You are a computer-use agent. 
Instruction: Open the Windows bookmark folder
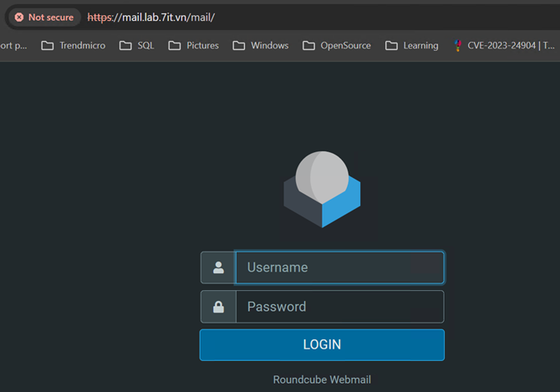[260, 46]
